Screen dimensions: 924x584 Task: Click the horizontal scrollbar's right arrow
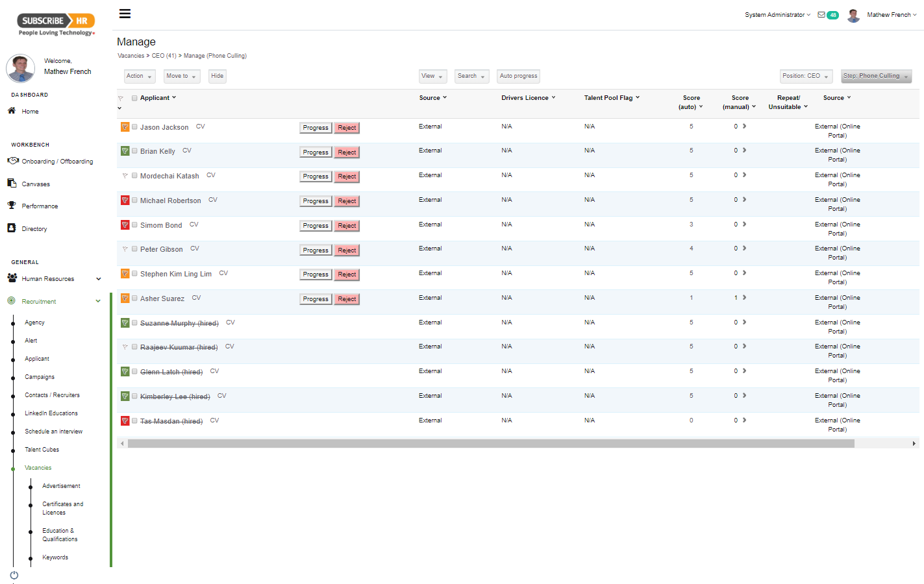click(x=913, y=443)
